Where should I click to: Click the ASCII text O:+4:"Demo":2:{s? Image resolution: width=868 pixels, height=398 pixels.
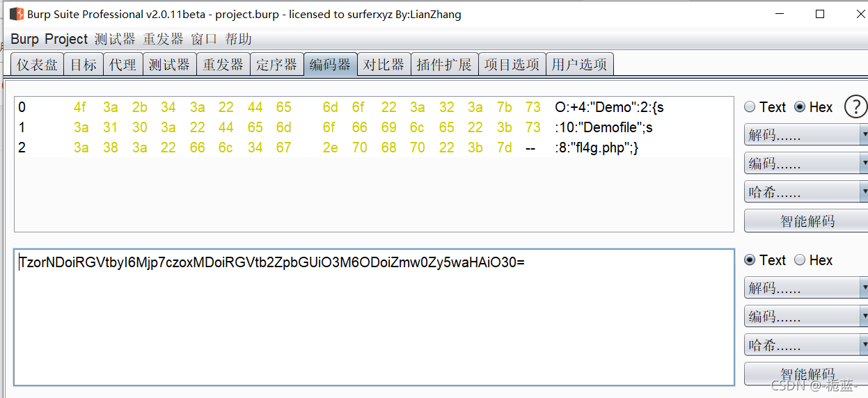[x=609, y=107]
